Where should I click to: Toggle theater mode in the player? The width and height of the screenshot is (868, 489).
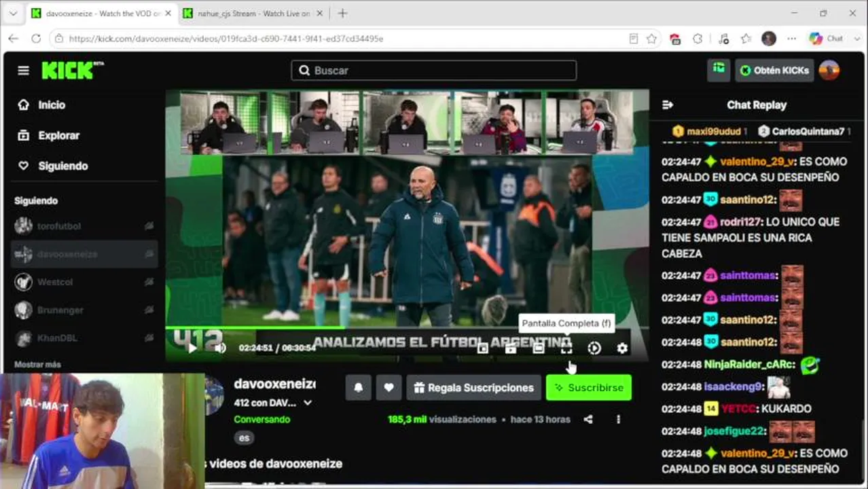click(x=539, y=348)
